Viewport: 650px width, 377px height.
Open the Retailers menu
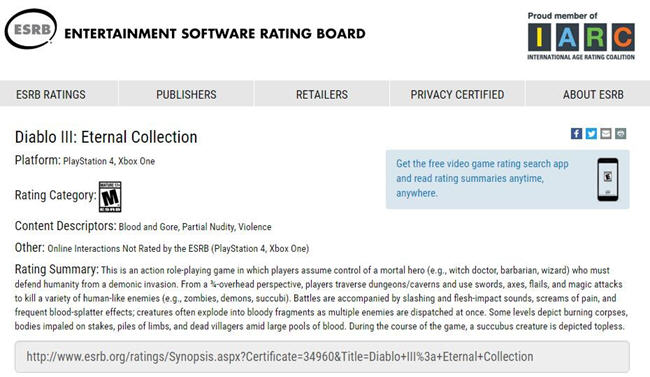point(322,95)
